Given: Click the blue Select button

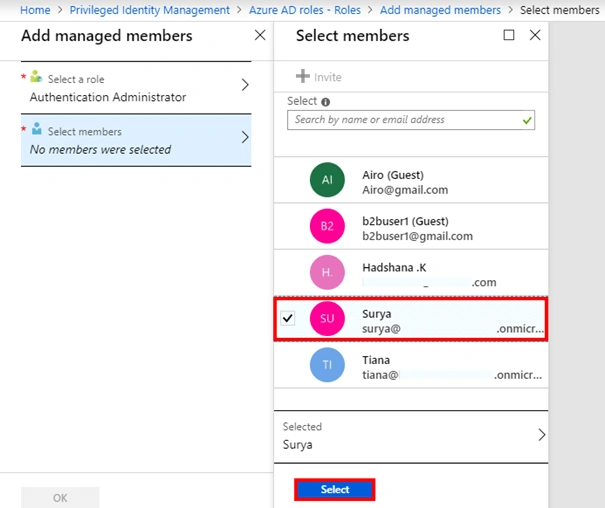Looking at the screenshot, I should [x=335, y=489].
